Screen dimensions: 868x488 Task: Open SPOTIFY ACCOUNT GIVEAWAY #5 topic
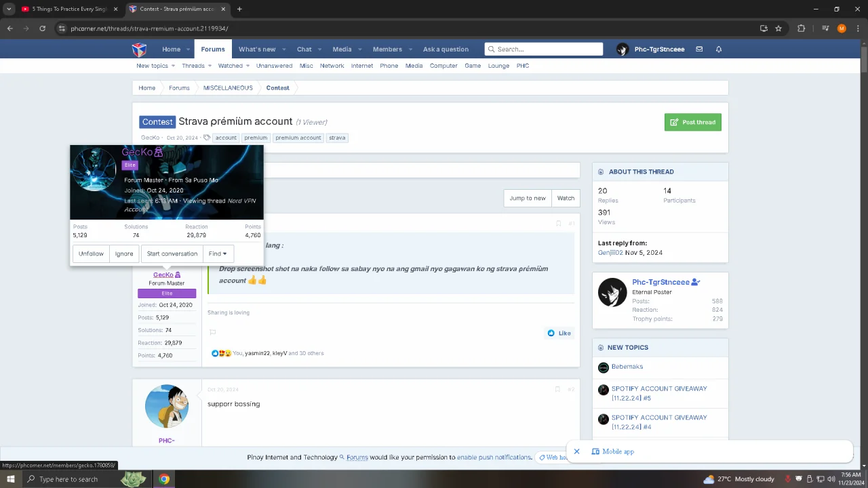click(659, 393)
